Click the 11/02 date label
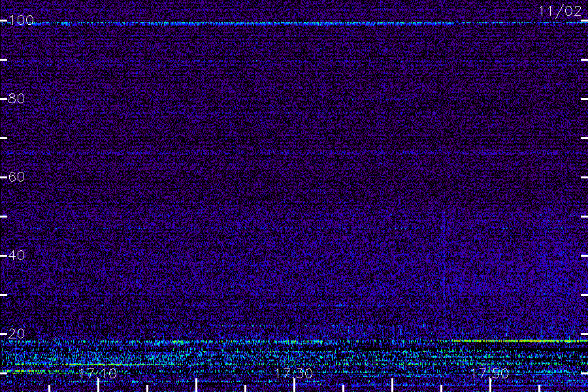This screenshot has width=588, height=392. tap(560, 11)
